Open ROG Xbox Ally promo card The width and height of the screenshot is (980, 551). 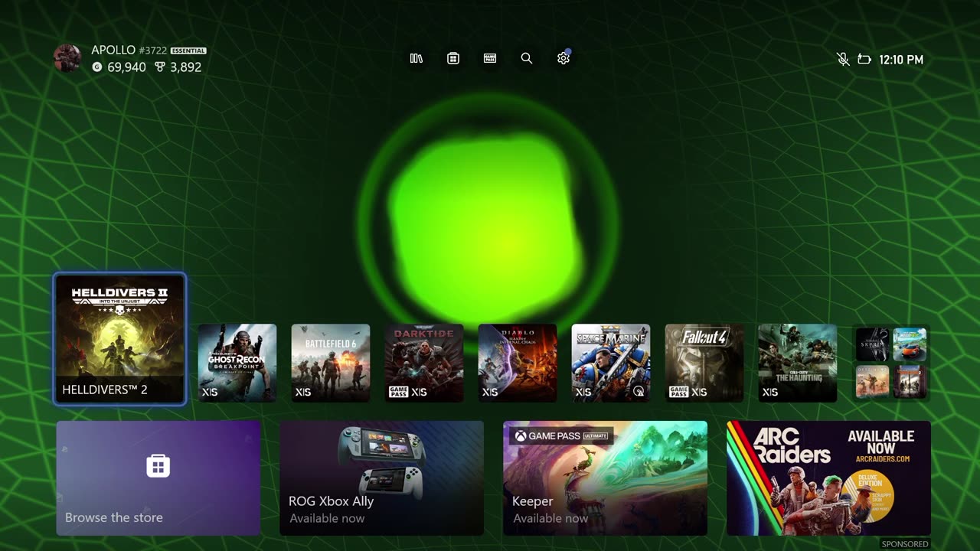click(382, 478)
